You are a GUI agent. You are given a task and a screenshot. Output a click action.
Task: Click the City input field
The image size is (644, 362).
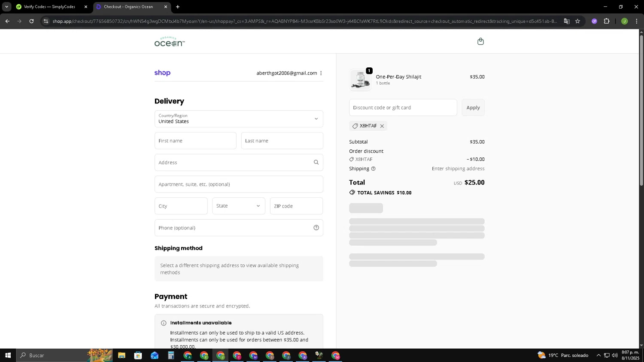(x=181, y=206)
